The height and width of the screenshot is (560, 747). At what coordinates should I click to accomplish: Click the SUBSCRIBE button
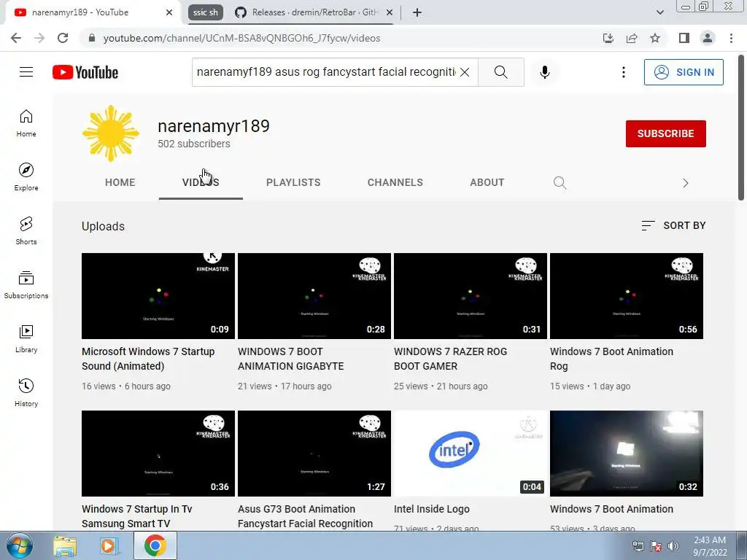click(x=665, y=134)
